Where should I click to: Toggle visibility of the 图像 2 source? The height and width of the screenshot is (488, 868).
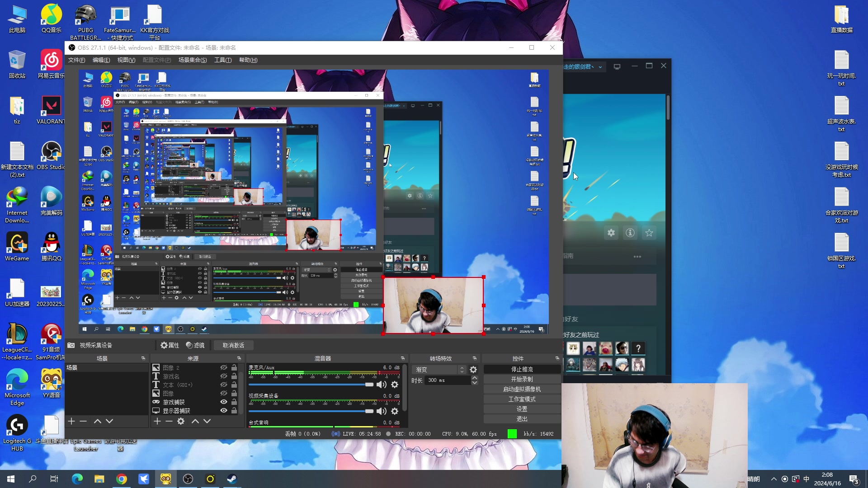[223, 368]
